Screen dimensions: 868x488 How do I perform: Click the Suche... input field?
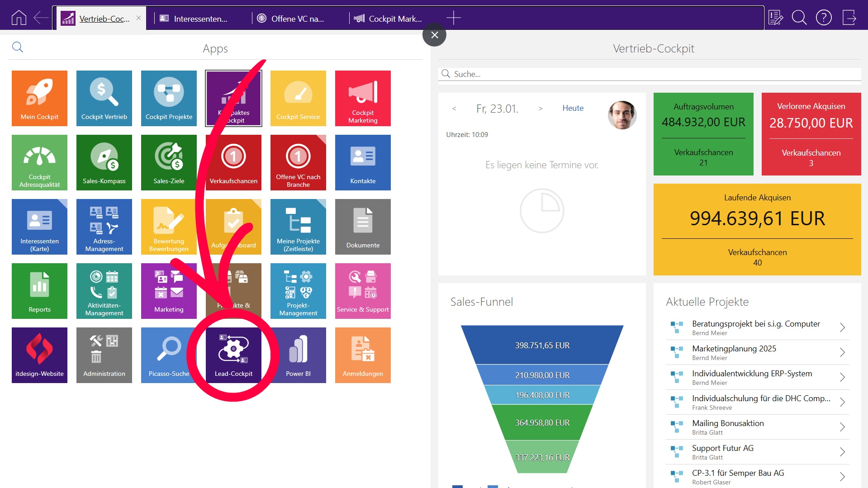pos(650,74)
